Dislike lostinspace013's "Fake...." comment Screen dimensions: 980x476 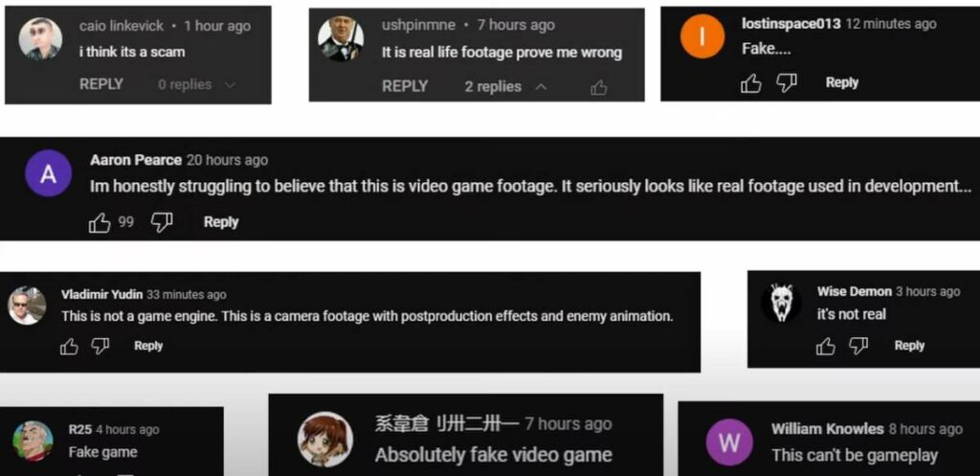click(787, 83)
